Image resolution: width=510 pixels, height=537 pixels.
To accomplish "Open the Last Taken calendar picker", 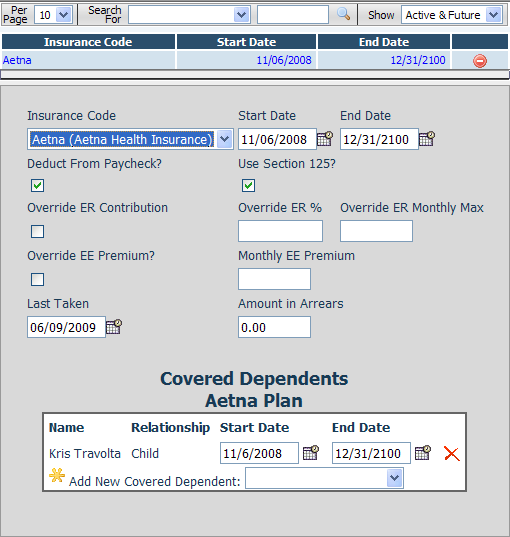I will coord(114,327).
